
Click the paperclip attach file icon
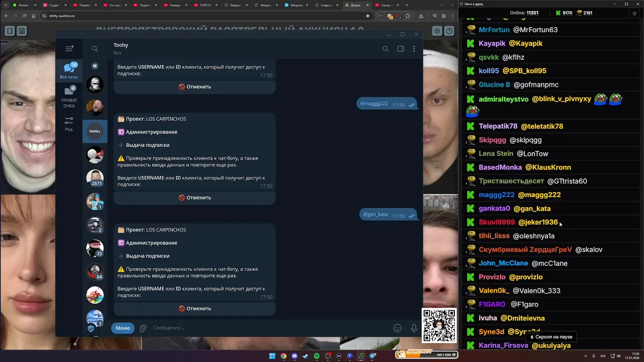click(143, 328)
